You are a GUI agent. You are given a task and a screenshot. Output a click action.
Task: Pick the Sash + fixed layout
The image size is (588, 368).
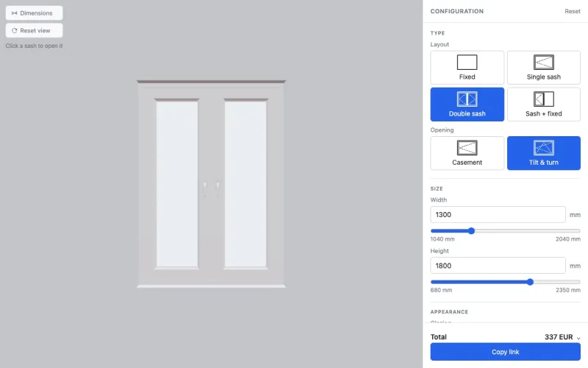click(x=543, y=105)
